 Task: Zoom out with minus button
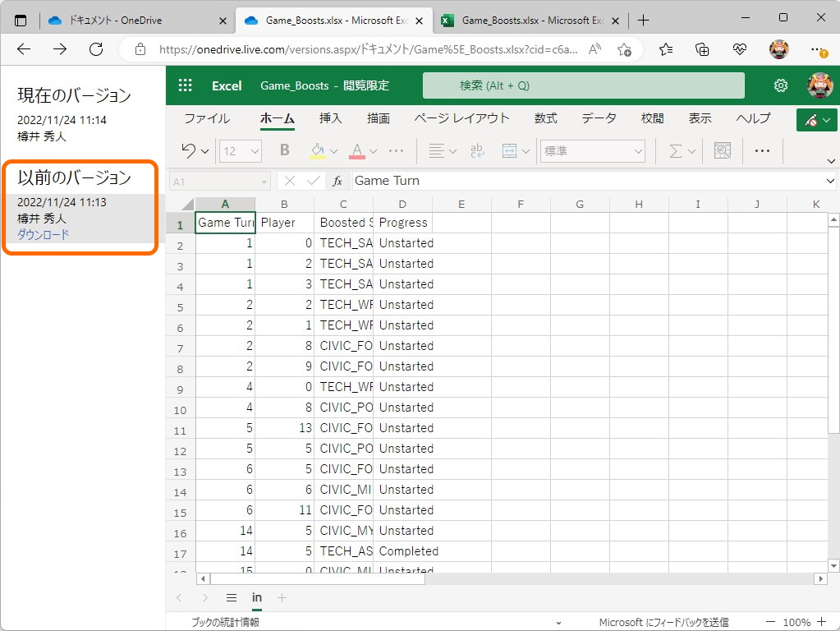click(770, 622)
